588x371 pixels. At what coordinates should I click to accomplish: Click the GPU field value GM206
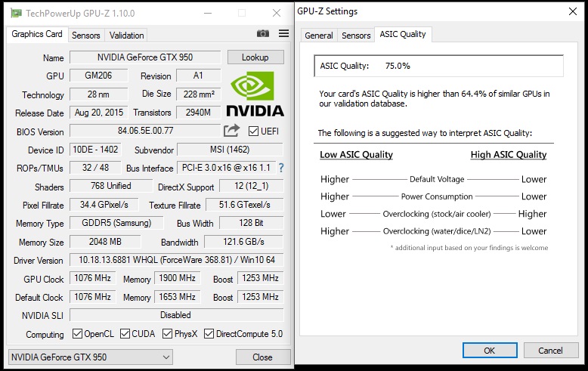click(98, 76)
